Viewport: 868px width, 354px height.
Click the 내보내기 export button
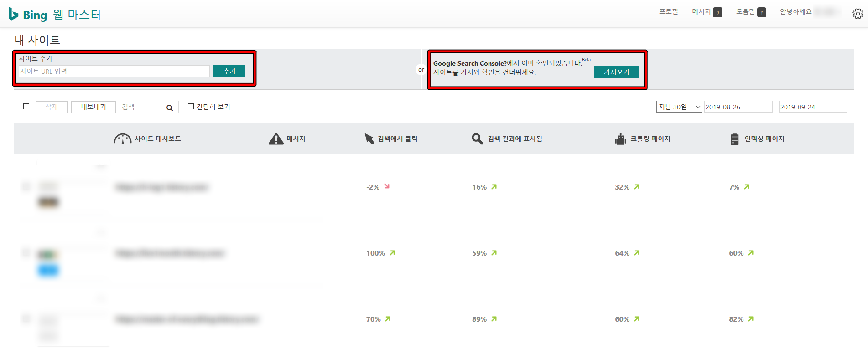click(x=94, y=107)
